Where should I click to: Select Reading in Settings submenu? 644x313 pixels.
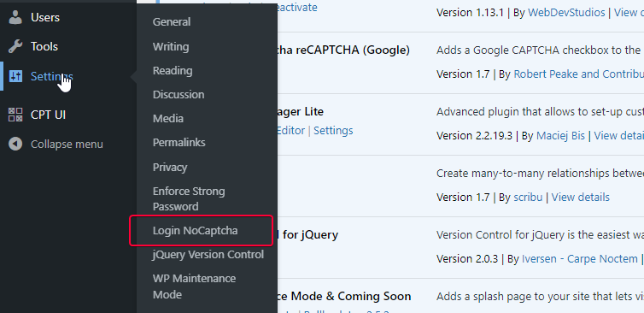tap(173, 71)
